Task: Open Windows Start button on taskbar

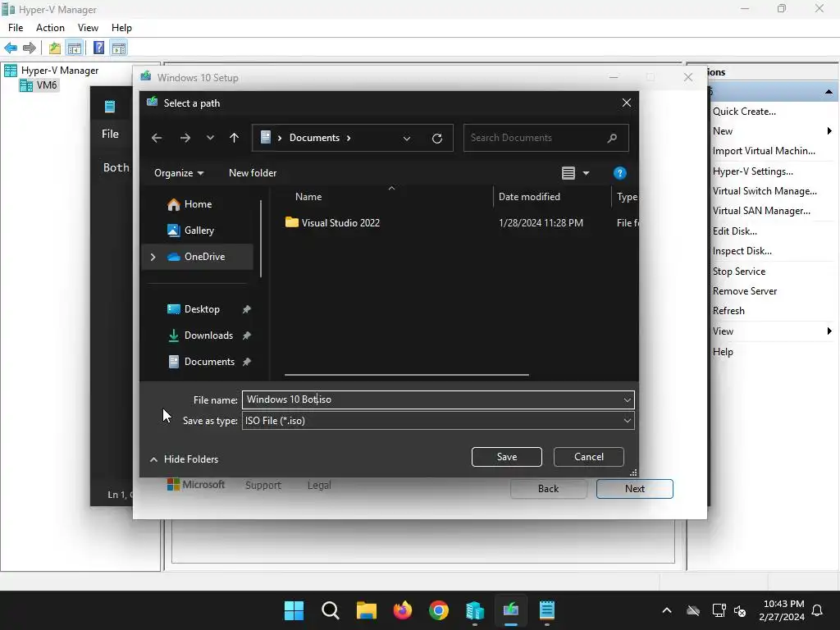Action: coord(294,610)
